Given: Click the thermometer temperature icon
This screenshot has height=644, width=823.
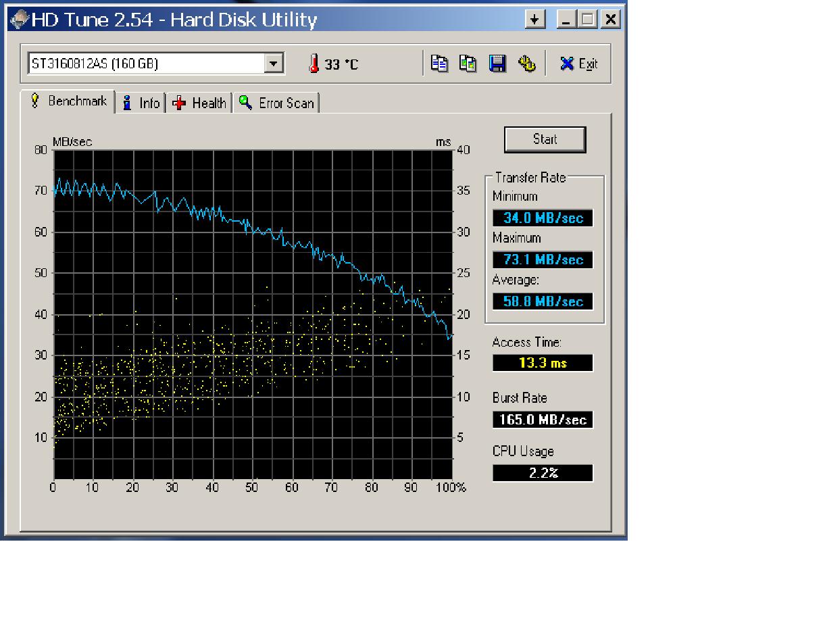Looking at the screenshot, I should tap(314, 64).
